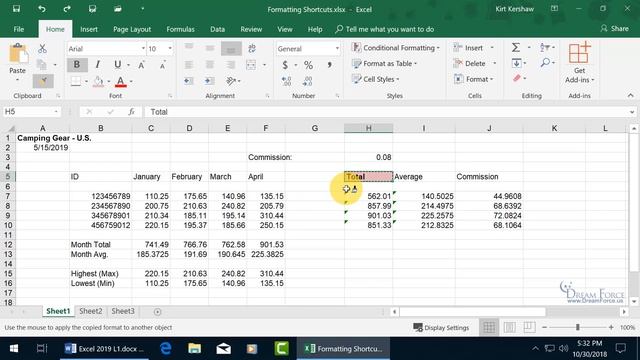Click the Copy icon
The width and height of the screenshot is (640, 360).
[42, 64]
